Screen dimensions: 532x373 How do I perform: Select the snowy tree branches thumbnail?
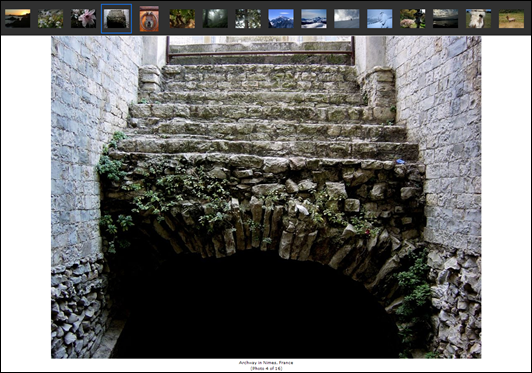point(248,18)
